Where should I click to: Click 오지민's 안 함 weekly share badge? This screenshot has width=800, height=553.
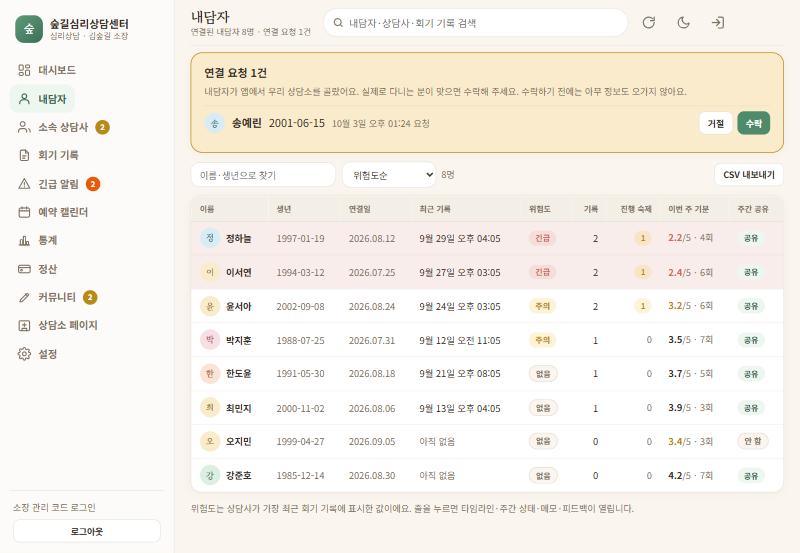[753, 441]
